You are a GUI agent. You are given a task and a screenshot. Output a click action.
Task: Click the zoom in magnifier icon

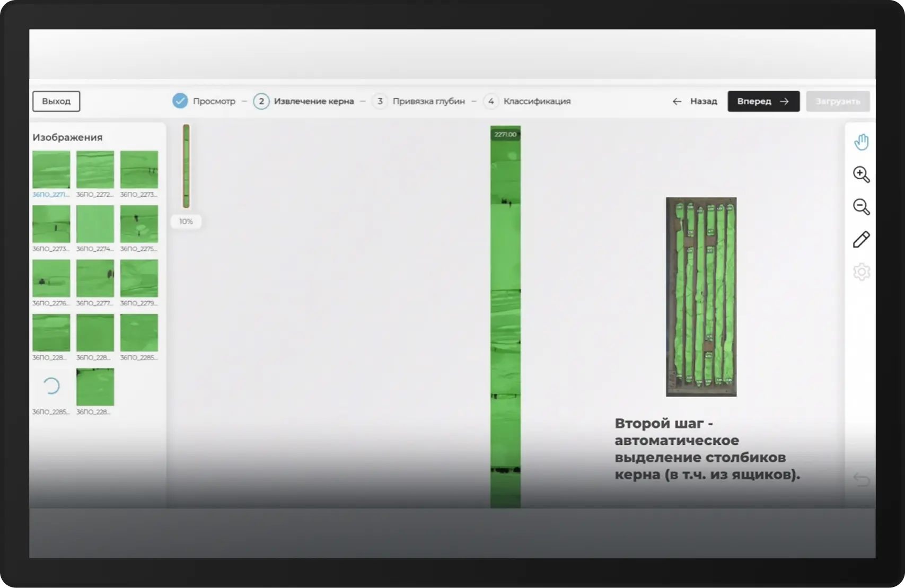coord(861,174)
